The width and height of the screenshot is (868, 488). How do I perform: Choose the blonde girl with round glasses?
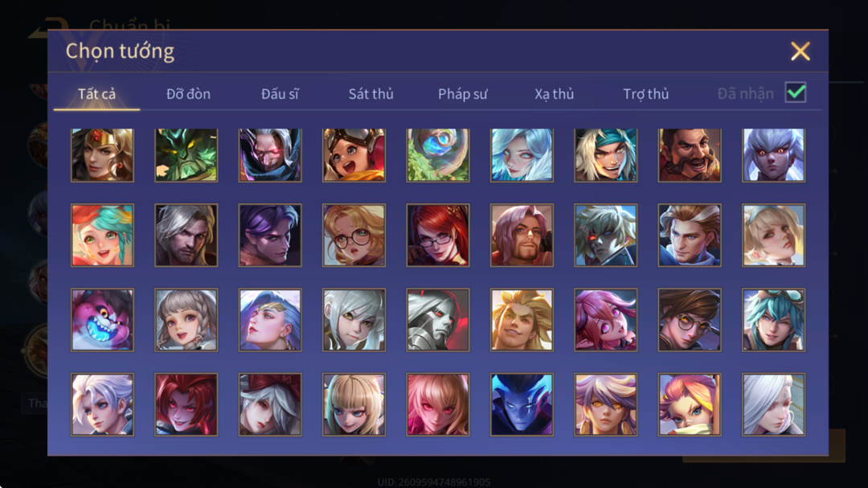tap(354, 236)
